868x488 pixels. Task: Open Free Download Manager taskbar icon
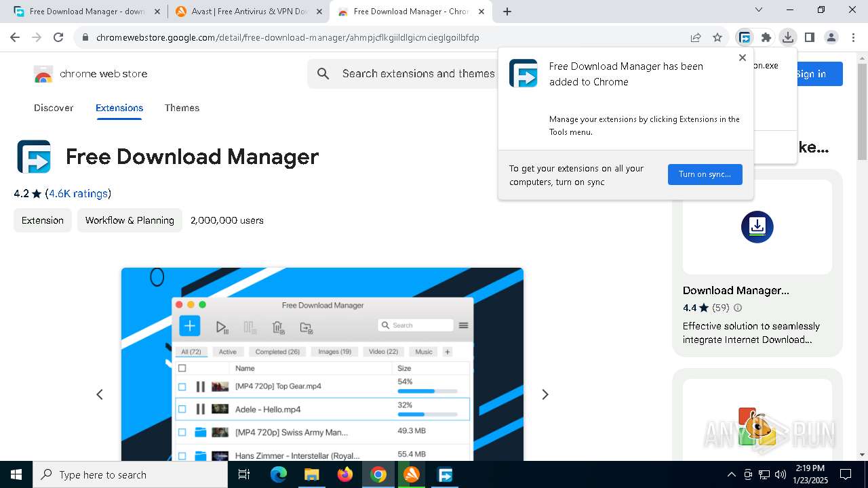[x=445, y=474]
